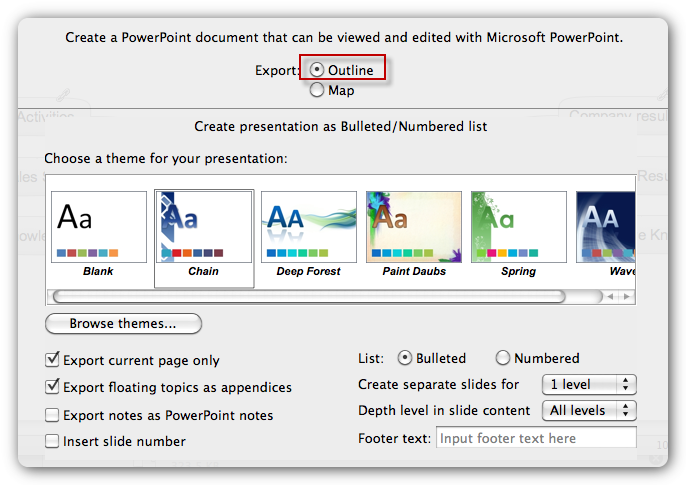Viewport: 686px width, 485px height.
Task: Pick the Deep Forest theme
Action: tap(309, 227)
